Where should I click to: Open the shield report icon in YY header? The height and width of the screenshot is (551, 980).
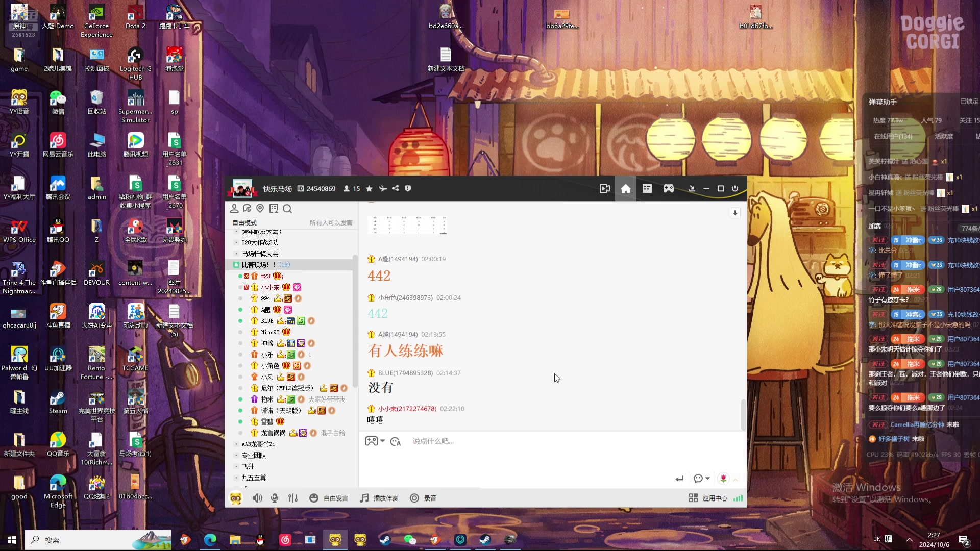[408, 189]
